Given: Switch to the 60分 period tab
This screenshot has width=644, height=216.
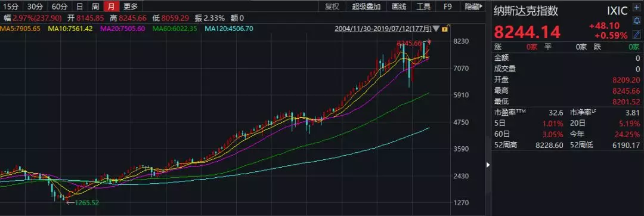Looking at the screenshot, I should coord(60,7).
